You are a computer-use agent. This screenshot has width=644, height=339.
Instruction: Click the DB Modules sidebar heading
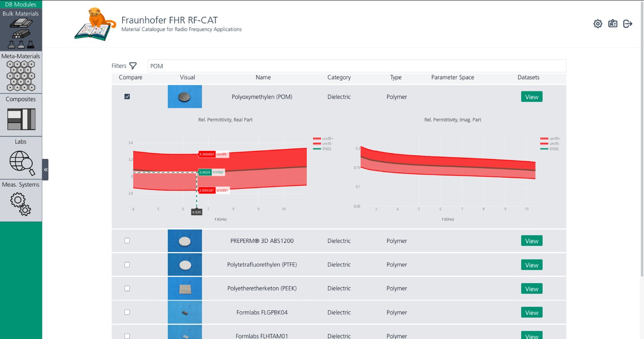pos(21,4)
